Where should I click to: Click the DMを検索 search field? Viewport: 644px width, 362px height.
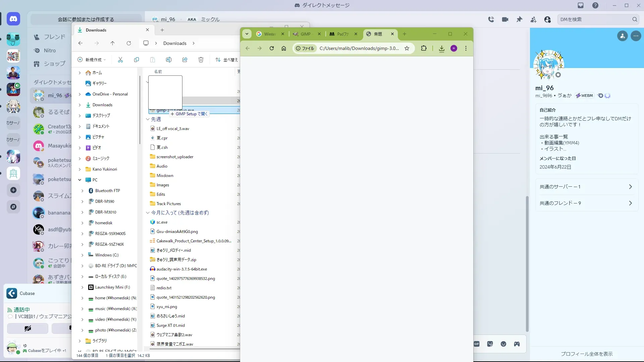tap(594, 19)
